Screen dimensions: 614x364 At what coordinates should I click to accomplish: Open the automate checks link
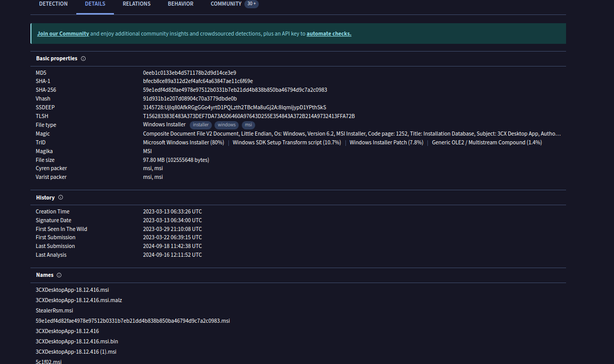pos(329,34)
